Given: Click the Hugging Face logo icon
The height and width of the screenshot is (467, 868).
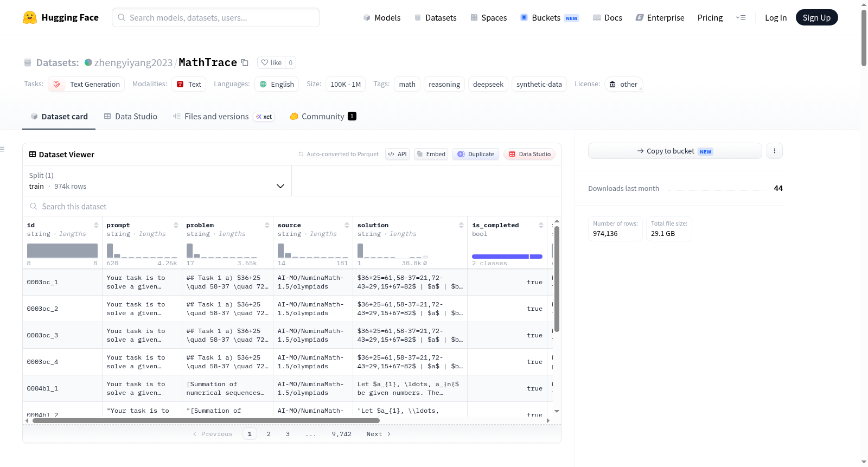Looking at the screenshot, I should click(30, 17).
